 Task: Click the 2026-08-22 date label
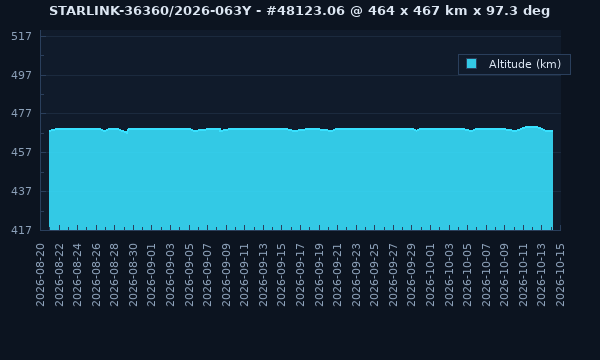(x=59, y=275)
